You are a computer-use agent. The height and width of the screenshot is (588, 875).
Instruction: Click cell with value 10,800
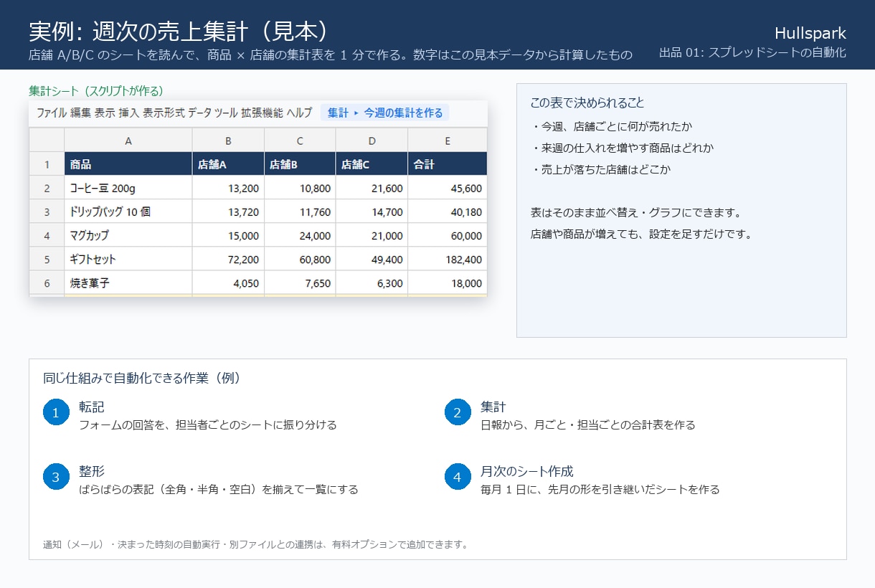300,188
